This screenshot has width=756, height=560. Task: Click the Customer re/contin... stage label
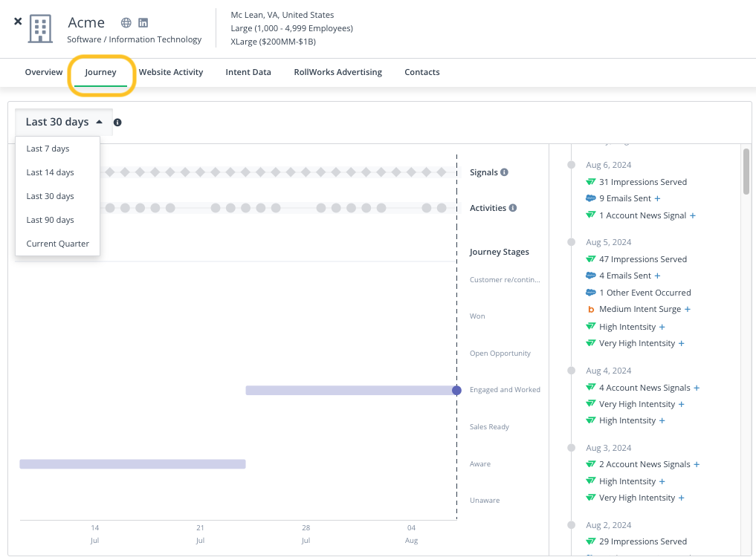(x=505, y=279)
